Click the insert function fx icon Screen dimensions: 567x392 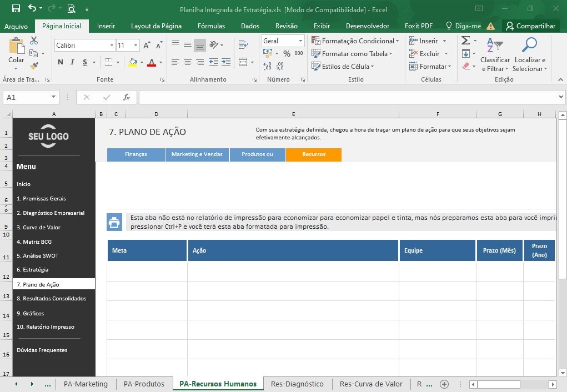127,97
